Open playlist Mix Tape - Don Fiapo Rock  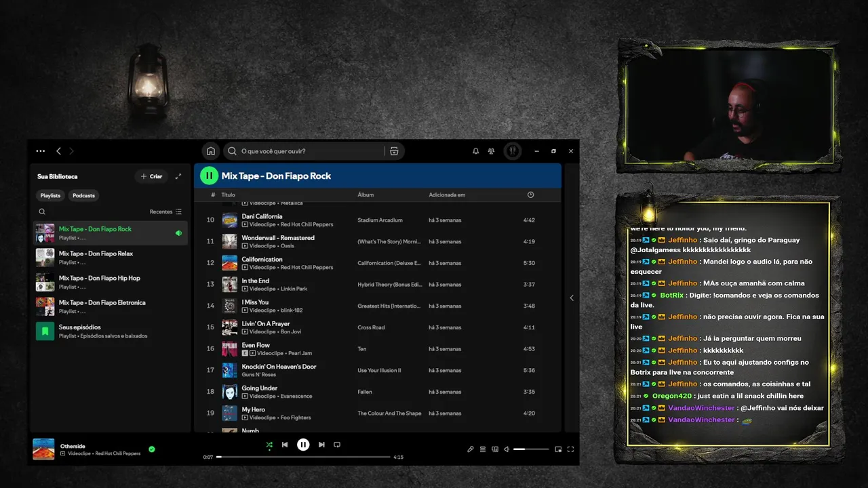click(x=111, y=232)
